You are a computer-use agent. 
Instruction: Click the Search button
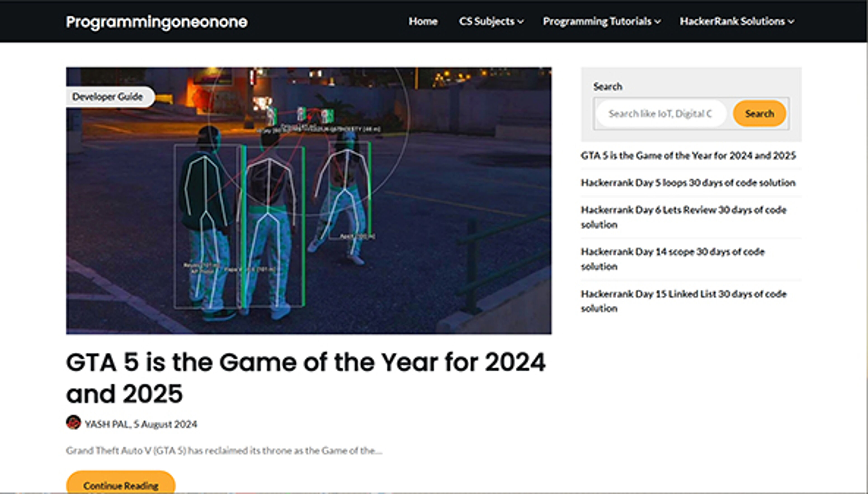pyautogui.click(x=759, y=114)
